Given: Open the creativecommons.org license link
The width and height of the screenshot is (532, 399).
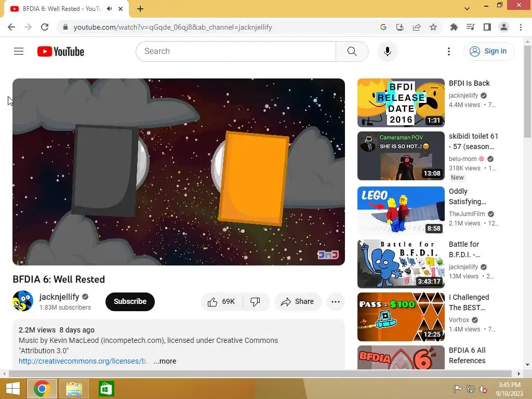Looking at the screenshot, I should [84, 361].
